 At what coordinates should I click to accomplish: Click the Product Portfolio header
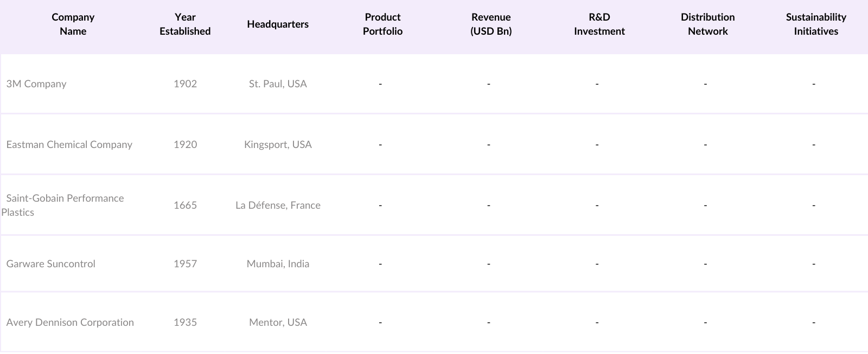click(x=382, y=24)
